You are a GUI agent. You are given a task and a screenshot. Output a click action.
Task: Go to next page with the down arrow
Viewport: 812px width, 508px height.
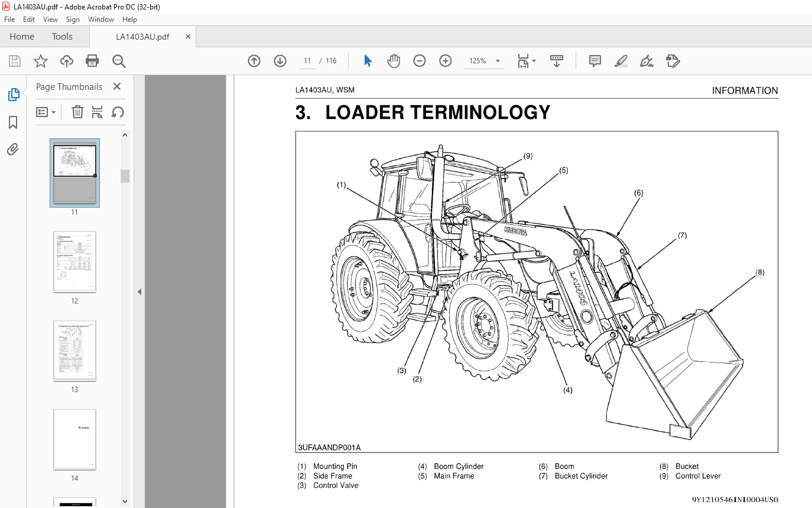pyautogui.click(x=280, y=61)
